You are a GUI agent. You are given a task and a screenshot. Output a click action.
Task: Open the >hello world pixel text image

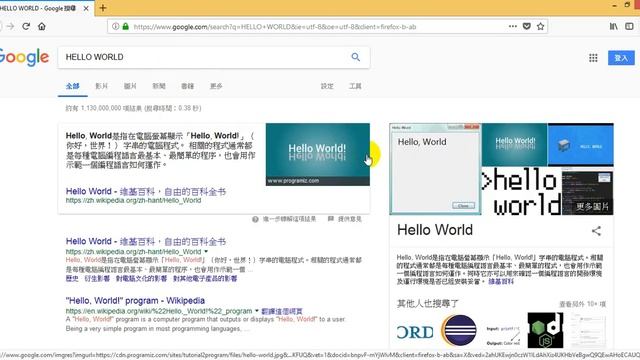[522, 191]
